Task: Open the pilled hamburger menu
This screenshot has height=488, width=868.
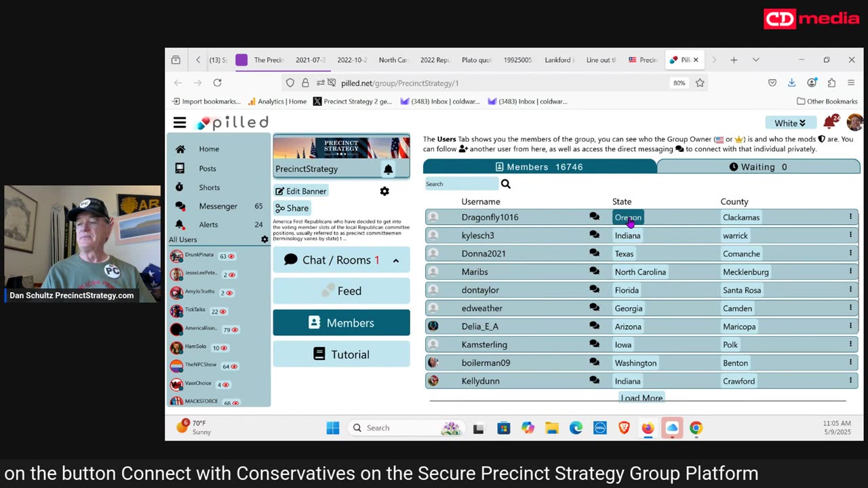Action: (x=180, y=123)
